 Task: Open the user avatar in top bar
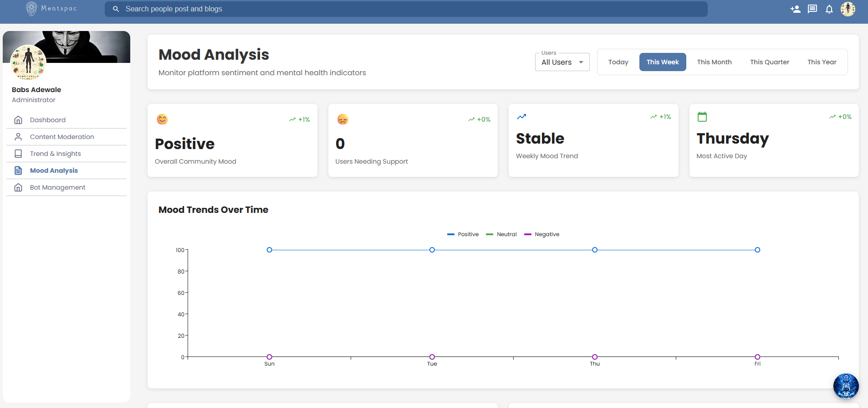click(x=848, y=9)
